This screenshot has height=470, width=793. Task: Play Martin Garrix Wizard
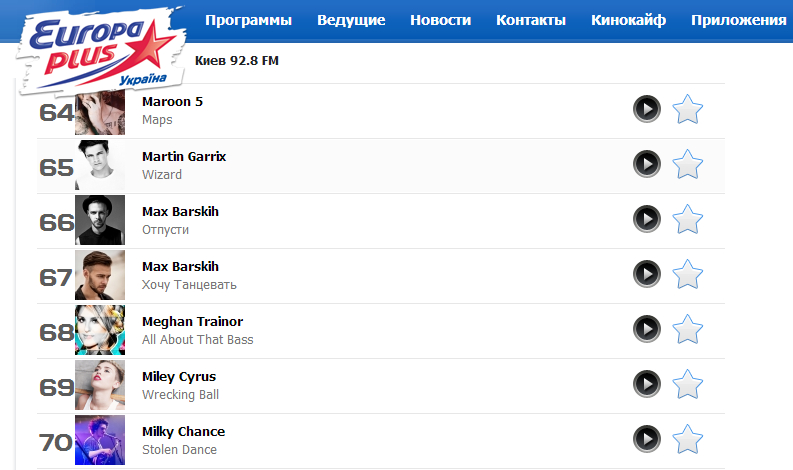click(x=647, y=164)
